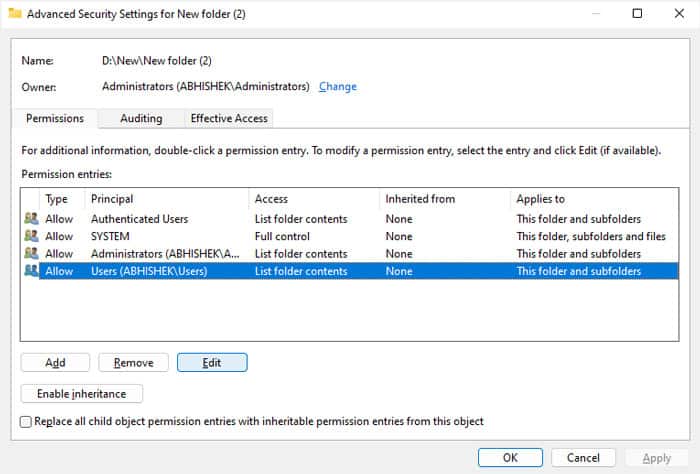This screenshot has height=474, width=700.
Task: Select the Users (ABHISHEK\Users) entry
Action: pos(350,271)
